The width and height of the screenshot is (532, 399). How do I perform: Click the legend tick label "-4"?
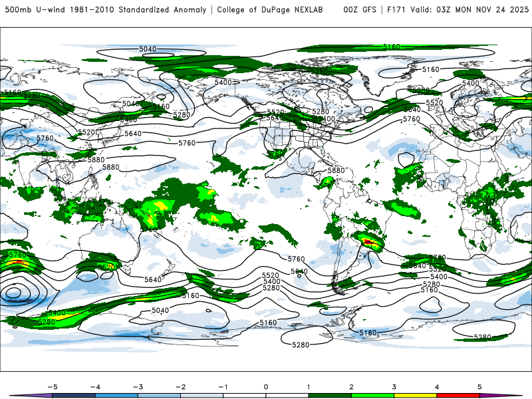(x=95, y=387)
